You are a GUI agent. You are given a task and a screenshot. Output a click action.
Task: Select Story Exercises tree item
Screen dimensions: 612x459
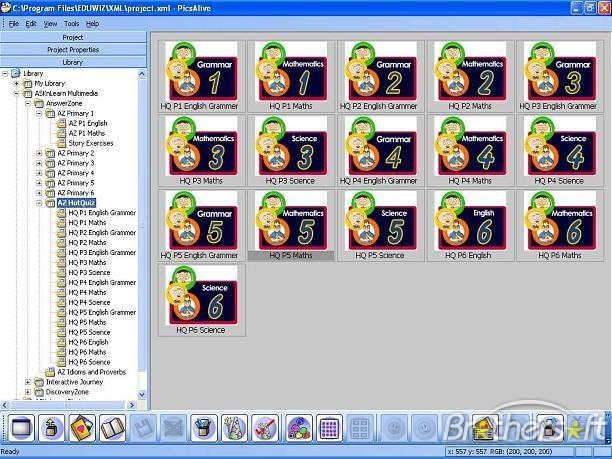(x=91, y=143)
